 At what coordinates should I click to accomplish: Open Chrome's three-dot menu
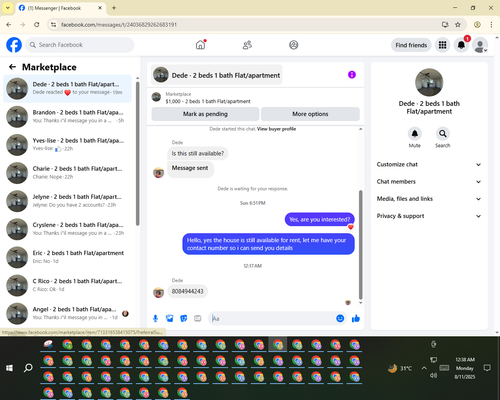(491, 24)
